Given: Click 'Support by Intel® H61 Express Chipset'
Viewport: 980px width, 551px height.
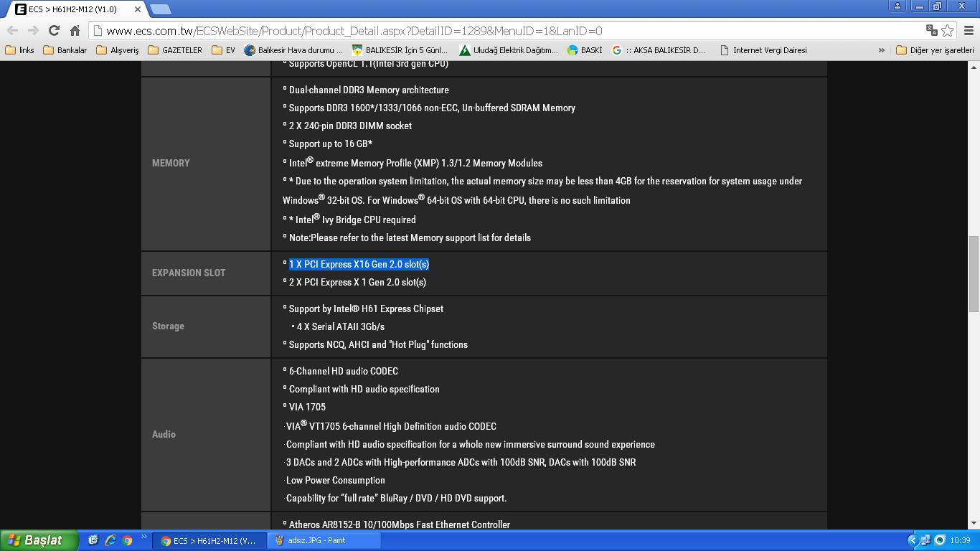Looking at the screenshot, I should 366,309.
